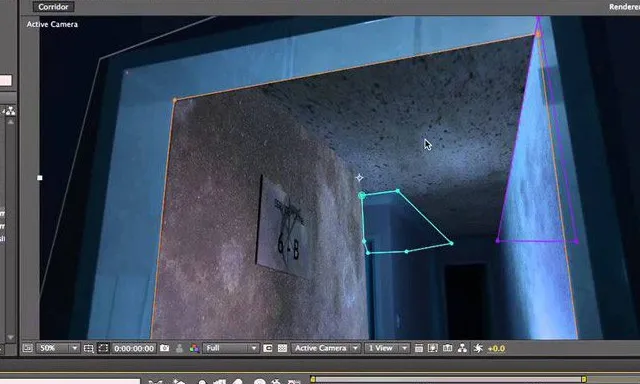The width and height of the screenshot is (640, 384).
Task: Take a snapshot with camera icon
Action: pyautogui.click(x=164, y=348)
